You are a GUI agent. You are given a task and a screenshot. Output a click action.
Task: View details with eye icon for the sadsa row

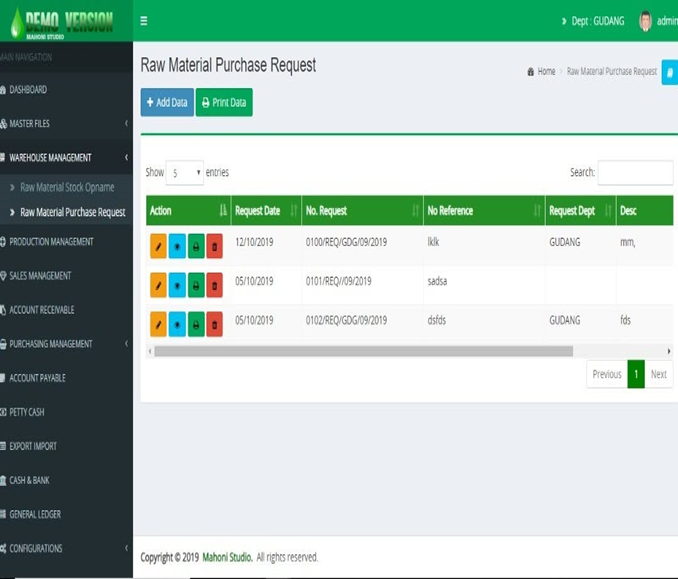tap(177, 285)
